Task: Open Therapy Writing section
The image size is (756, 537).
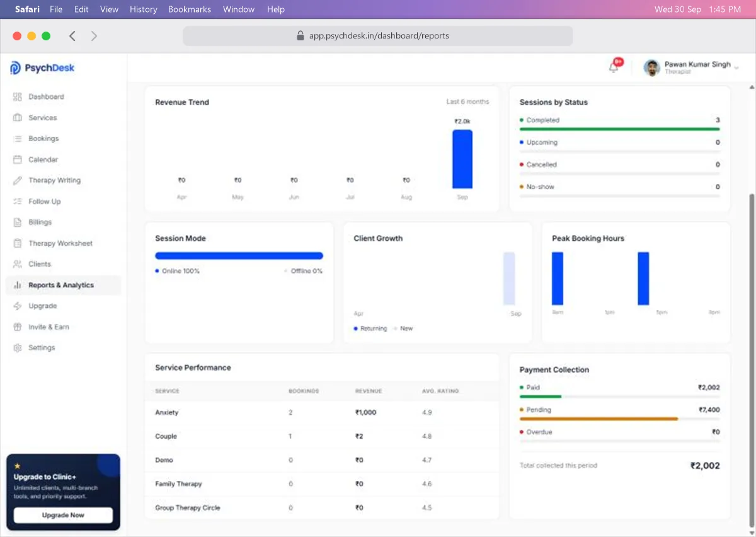Action: 54,180
